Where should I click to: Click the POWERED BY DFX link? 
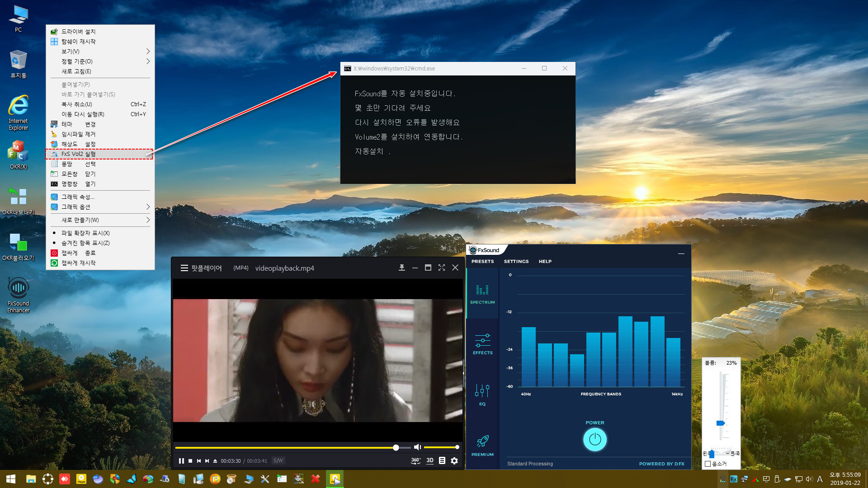(661, 464)
